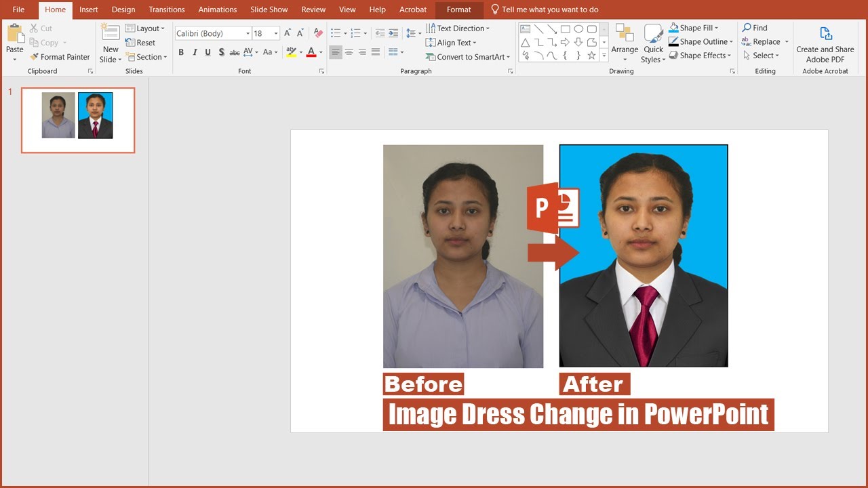
Task: Select slide 1 thumbnail
Action: coord(78,120)
